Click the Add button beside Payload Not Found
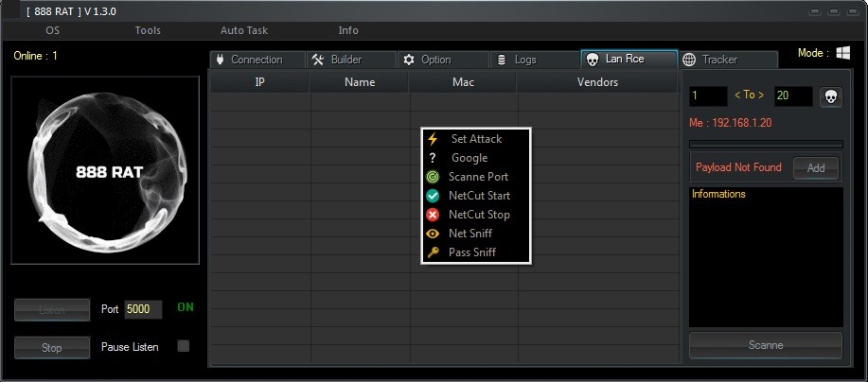This screenshot has height=382, width=868. click(x=815, y=168)
